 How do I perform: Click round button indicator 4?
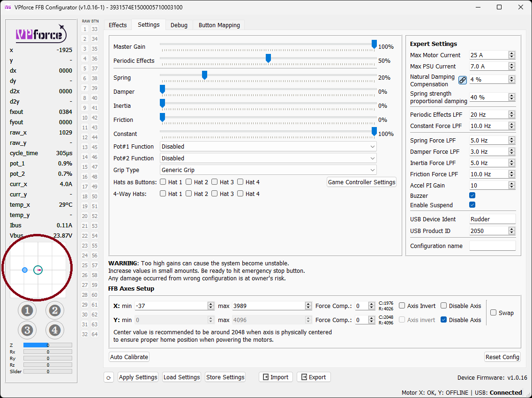tap(55, 330)
